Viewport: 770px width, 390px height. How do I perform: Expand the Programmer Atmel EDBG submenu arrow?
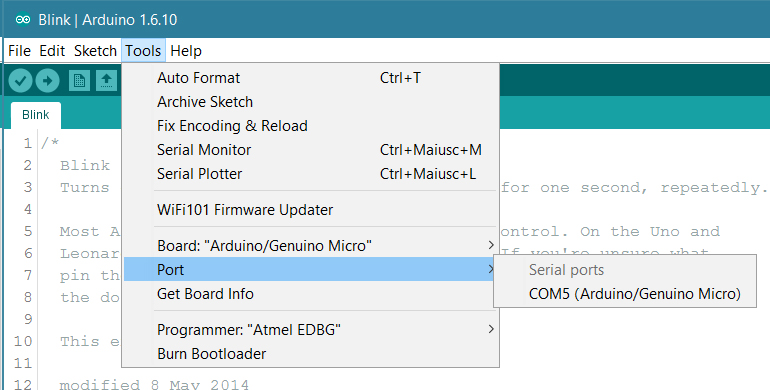[491, 329]
